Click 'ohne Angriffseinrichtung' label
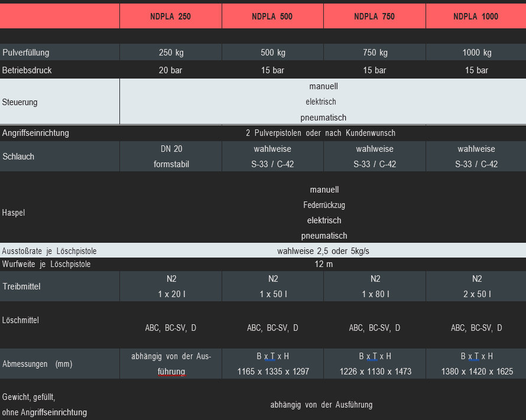 44,412
